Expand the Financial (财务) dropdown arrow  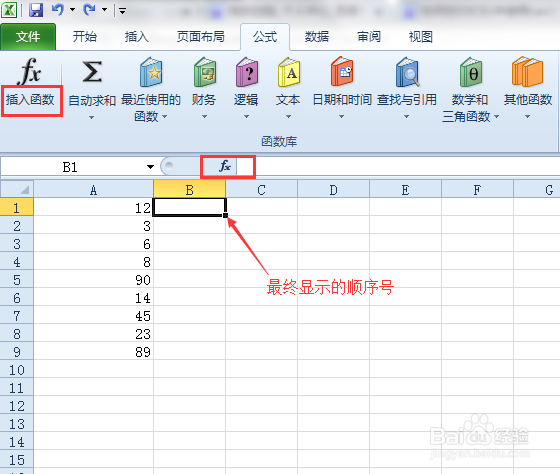[204, 116]
